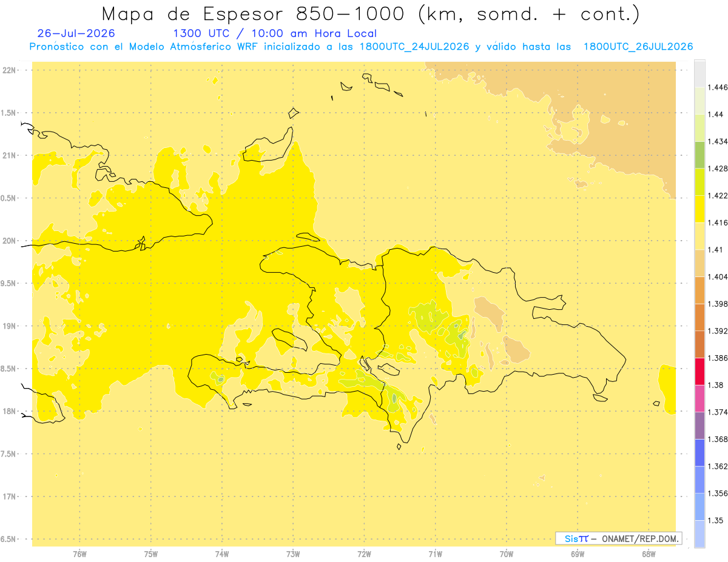Viewport: 728px width, 562px height.
Task: Click the legend value 1.386
Action: 718,358
